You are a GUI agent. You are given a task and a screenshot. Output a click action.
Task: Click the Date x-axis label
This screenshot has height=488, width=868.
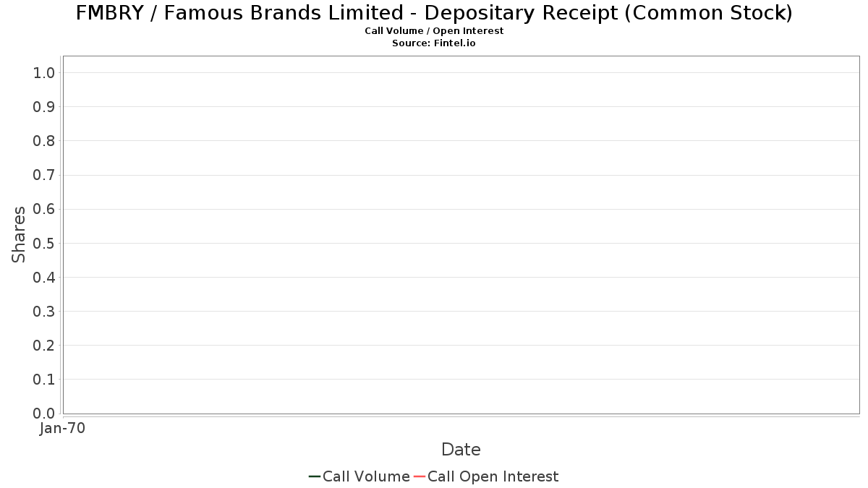461,450
